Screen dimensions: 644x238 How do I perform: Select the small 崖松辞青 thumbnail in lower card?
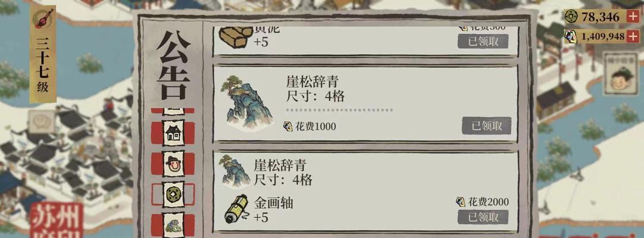point(235,171)
